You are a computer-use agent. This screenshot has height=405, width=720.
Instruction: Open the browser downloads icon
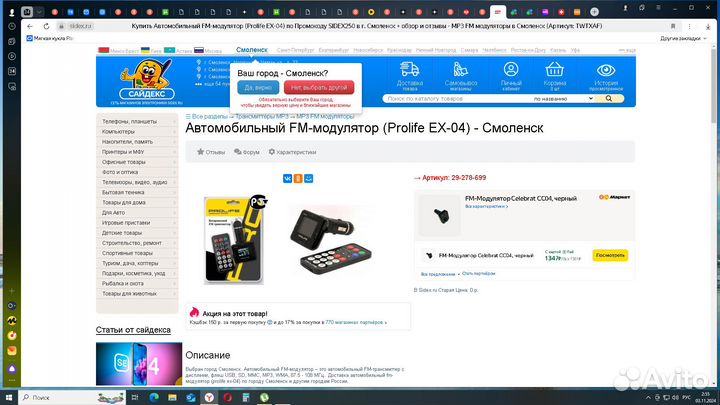point(708,27)
